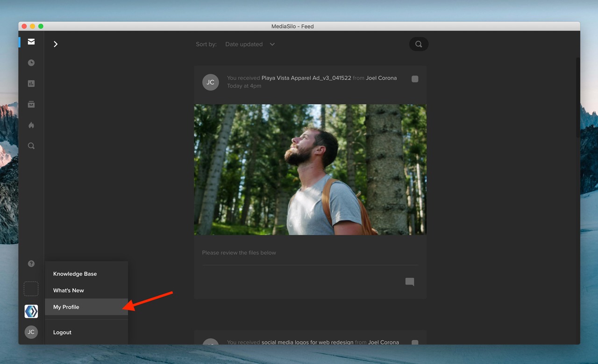The image size is (598, 364).
Task: Open social media logos for web redesign
Action: tap(307, 342)
